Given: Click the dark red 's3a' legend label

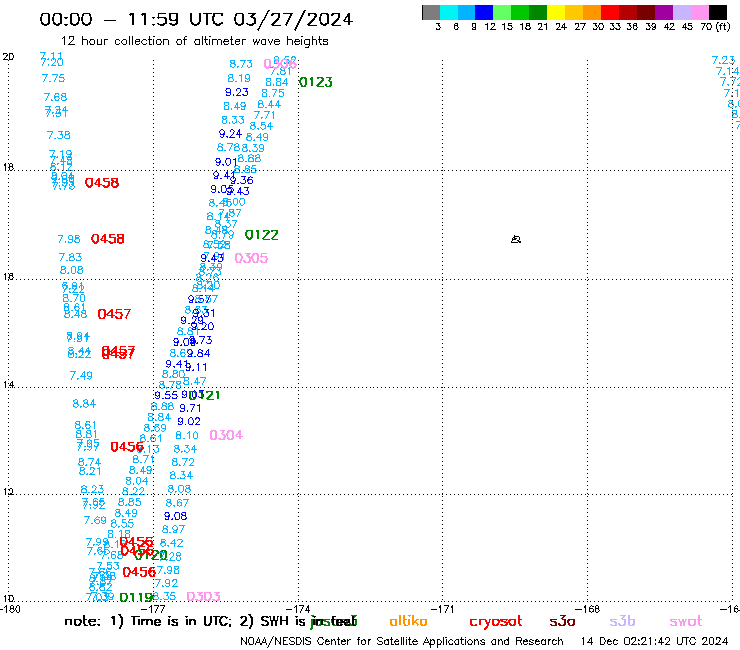Looking at the screenshot, I should (x=562, y=622).
